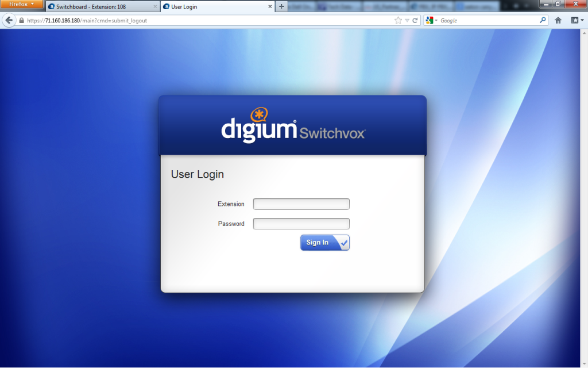Click the Google search box
The image size is (588, 368).
click(488, 20)
